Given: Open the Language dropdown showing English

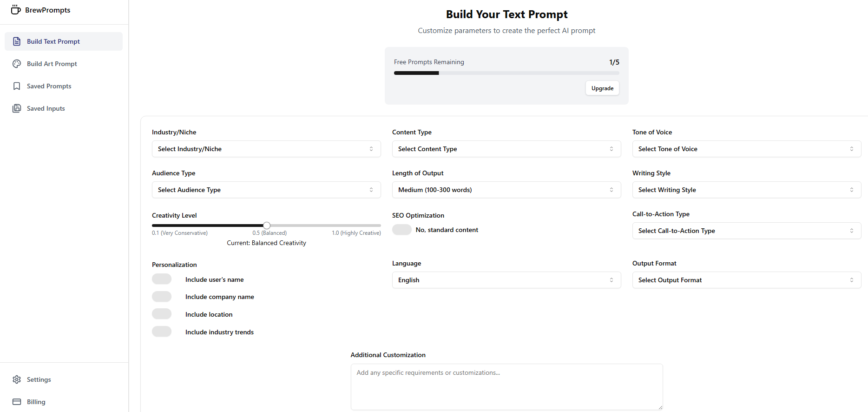Looking at the screenshot, I should 506,280.
